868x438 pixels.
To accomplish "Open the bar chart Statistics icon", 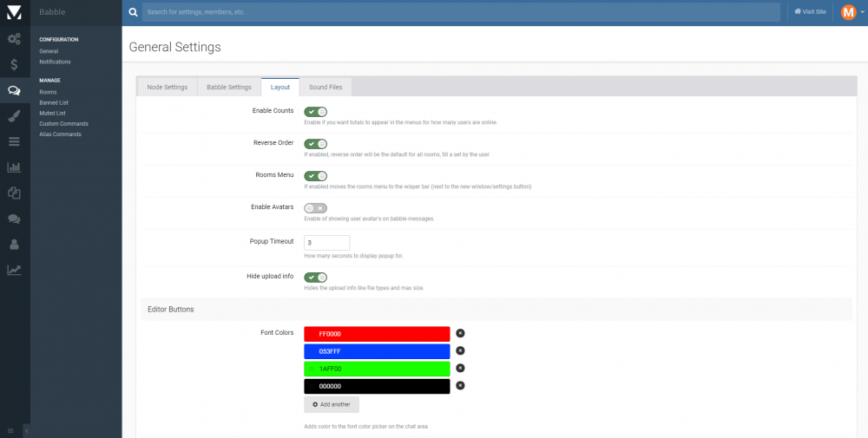I will pyautogui.click(x=14, y=167).
